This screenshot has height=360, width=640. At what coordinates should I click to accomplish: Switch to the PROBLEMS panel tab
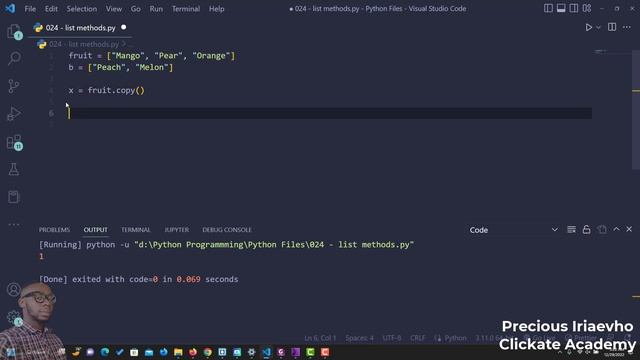pyautogui.click(x=54, y=230)
